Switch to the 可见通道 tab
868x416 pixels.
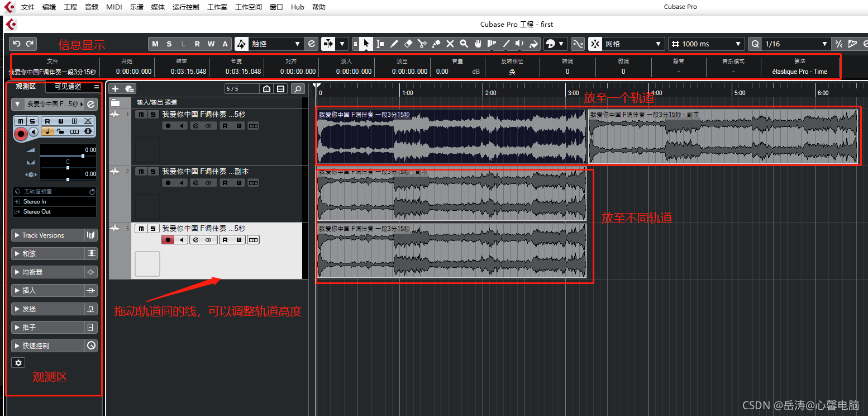(68, 87)
